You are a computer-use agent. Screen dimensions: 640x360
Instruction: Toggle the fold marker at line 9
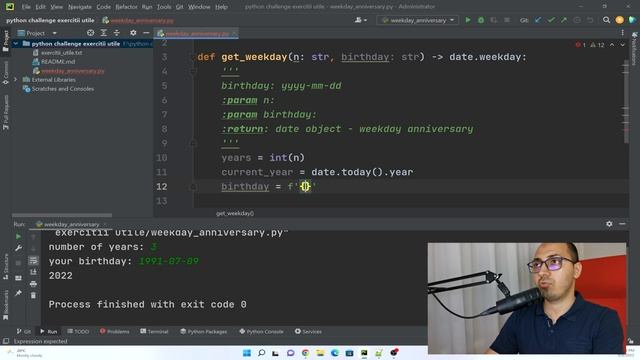(x=193, y=143)
